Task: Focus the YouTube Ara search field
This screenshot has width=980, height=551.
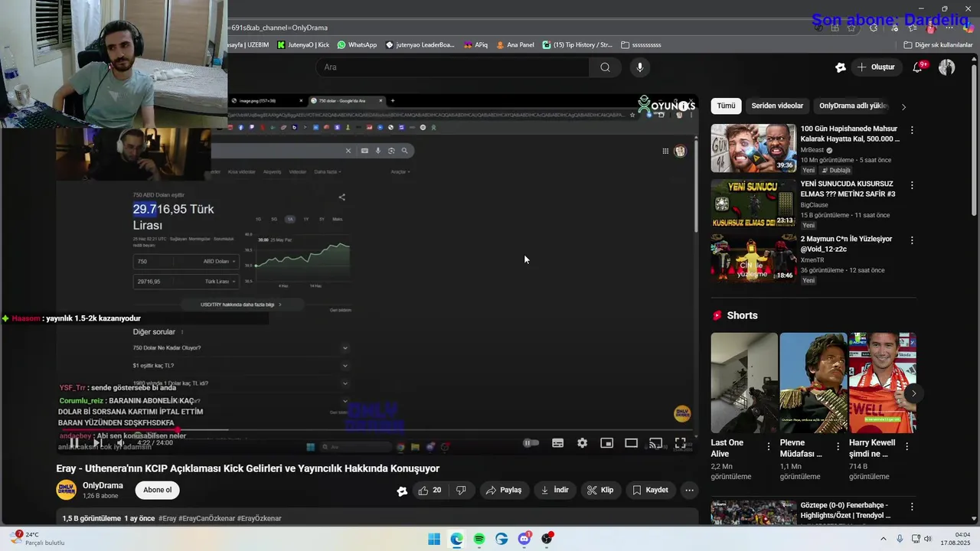Action: tap(452, 67)
